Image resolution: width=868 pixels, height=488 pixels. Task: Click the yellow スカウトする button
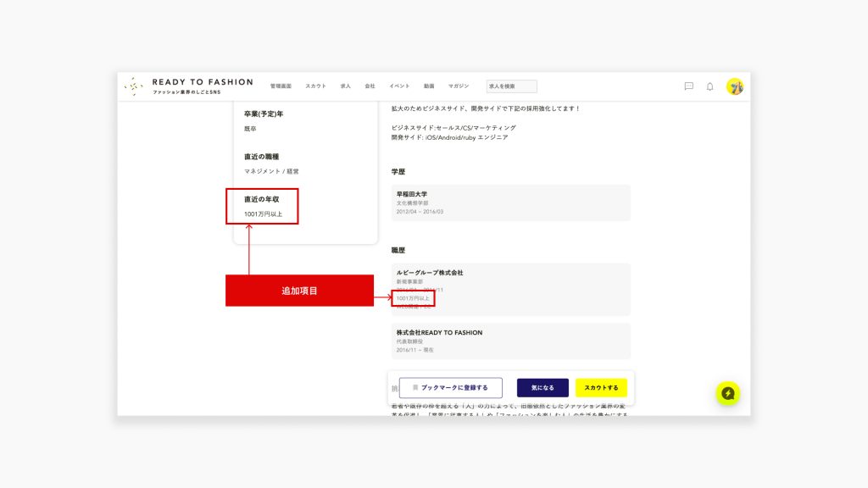click(x=601, y=388)
